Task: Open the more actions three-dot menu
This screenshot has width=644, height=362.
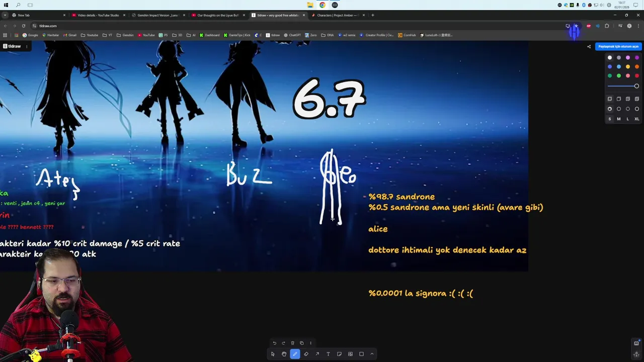Action: (310, 343)
